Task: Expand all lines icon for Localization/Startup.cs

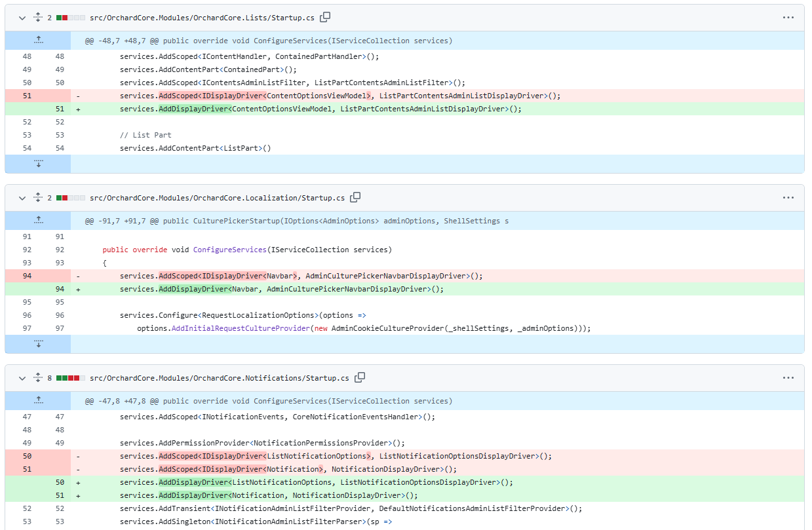Action: [x=37, y=198]
